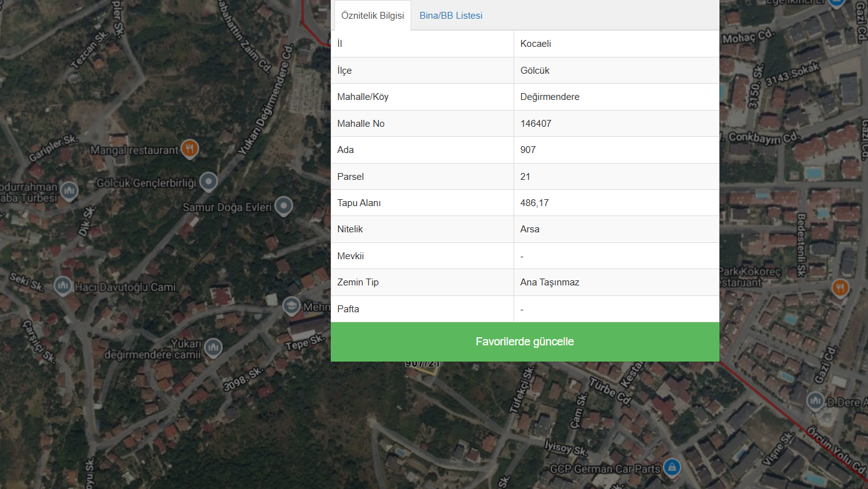
Task: Open the Samur Doğa Evleri location pin
Action: 284,205
